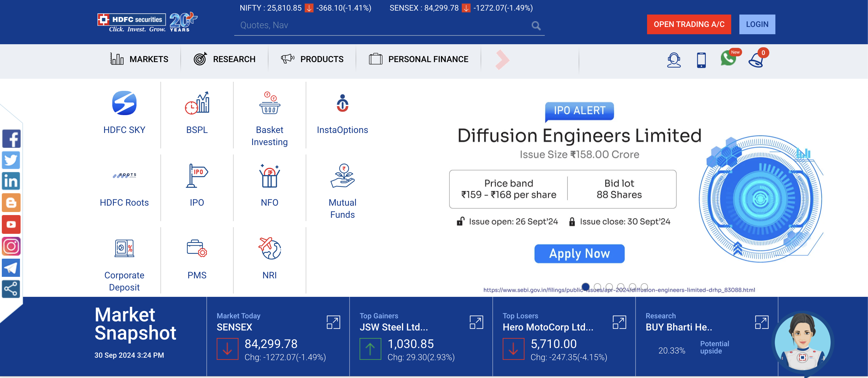Select the sixth banner carousel dot

click(644, 287)
